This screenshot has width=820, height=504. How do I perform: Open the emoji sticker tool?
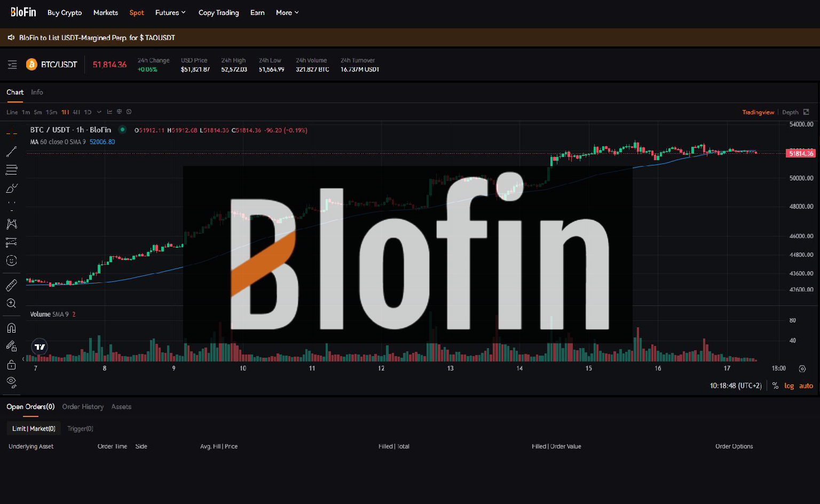[x=11, y=261]
